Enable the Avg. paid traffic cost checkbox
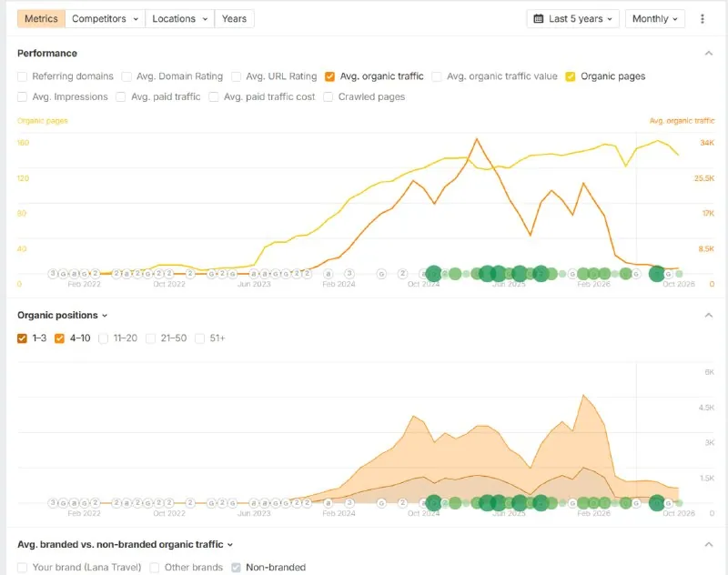Image resolution: width=728 pixels, height=575 pixels. click(214, 97)
